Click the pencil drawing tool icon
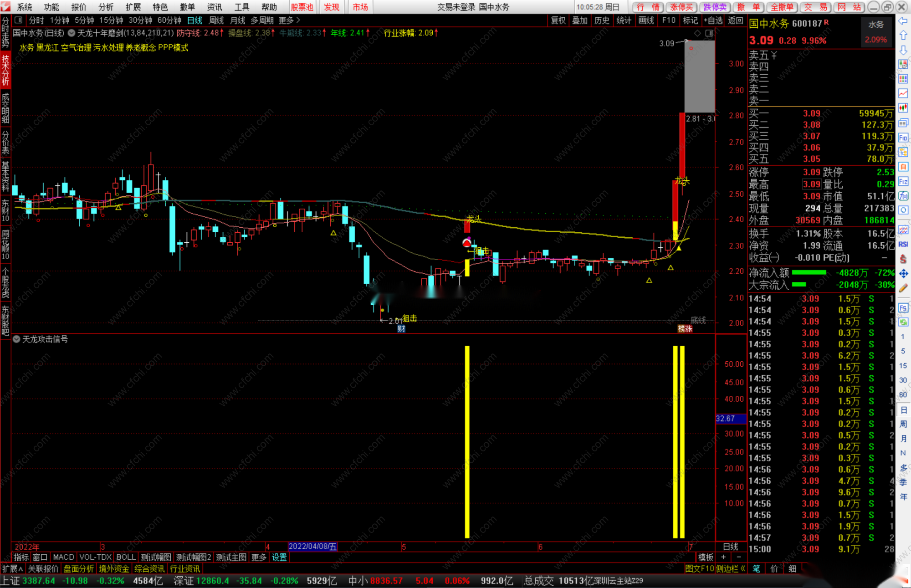The width and height of the screenshot is (911, 588). [903, 288]
